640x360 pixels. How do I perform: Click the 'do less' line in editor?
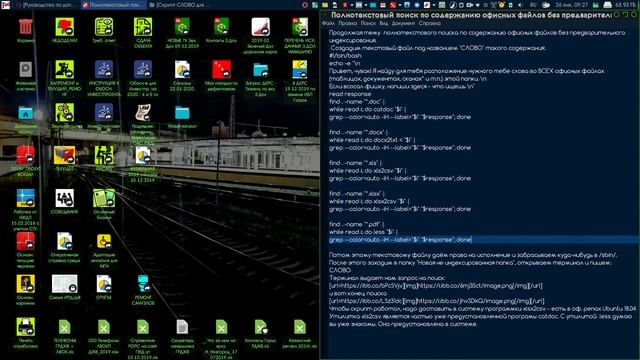pyautogui.click(x=363, y=232)
